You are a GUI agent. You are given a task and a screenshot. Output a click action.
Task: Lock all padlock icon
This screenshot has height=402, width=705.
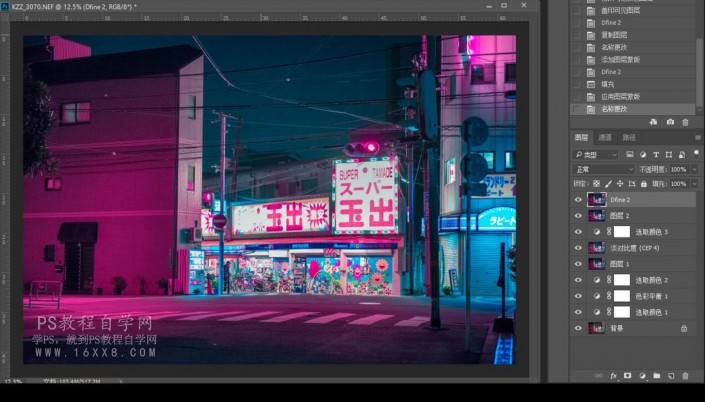pyautogui.click(x=644, y=184)
